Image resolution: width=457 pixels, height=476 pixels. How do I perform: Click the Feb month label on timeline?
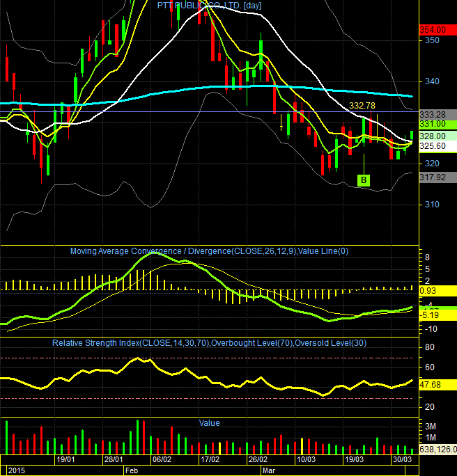(x=132, y=471)
